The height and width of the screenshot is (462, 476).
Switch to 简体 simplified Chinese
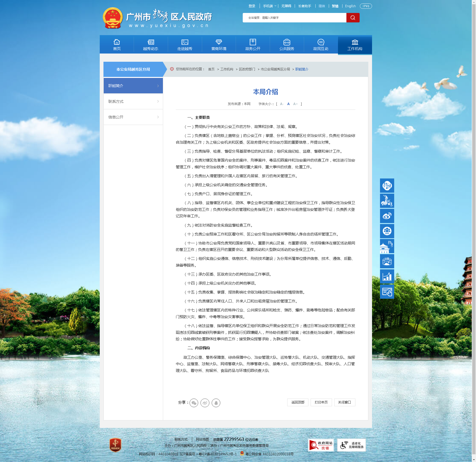point(322,6)
